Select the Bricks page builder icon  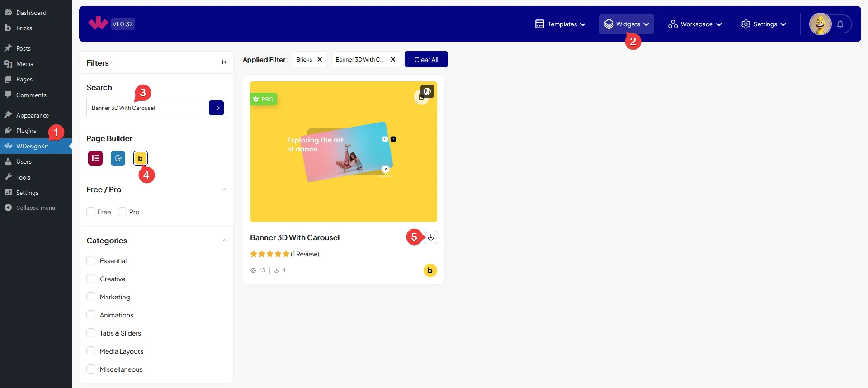click(x=140, y=158)
